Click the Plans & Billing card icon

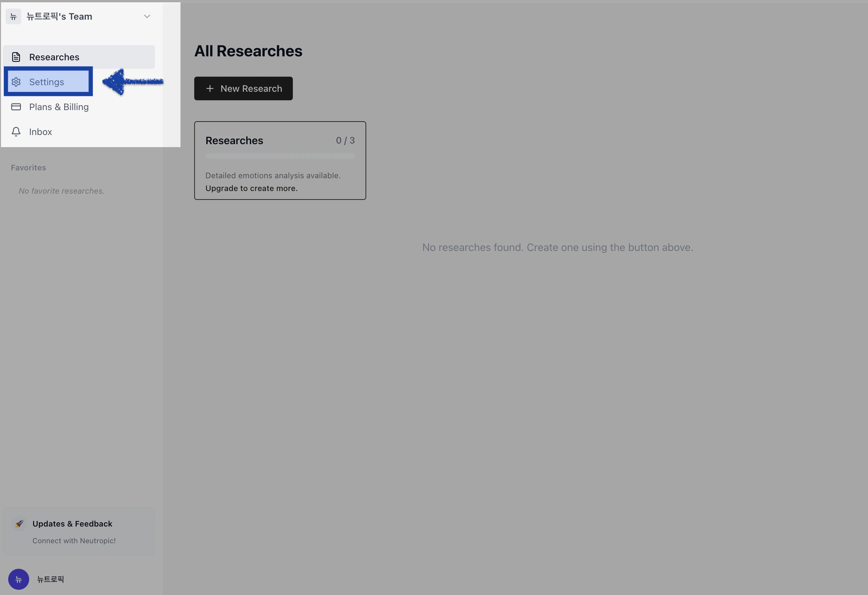point(16,107)
